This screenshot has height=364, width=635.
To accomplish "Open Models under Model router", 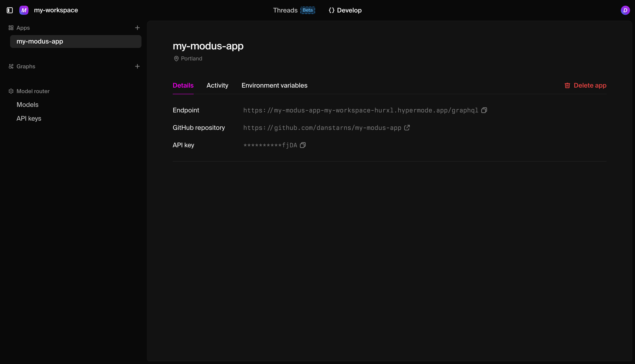I will tap(28, 105).
